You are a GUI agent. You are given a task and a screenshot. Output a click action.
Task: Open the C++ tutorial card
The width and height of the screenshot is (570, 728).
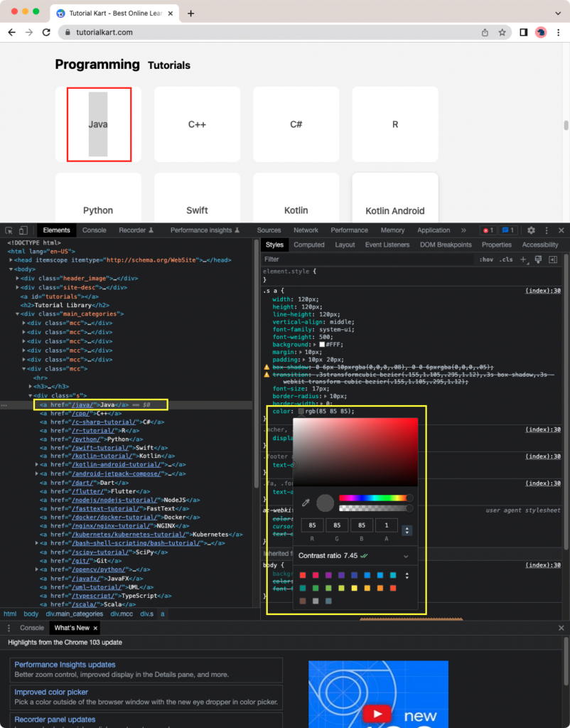[x=197, y=124]
